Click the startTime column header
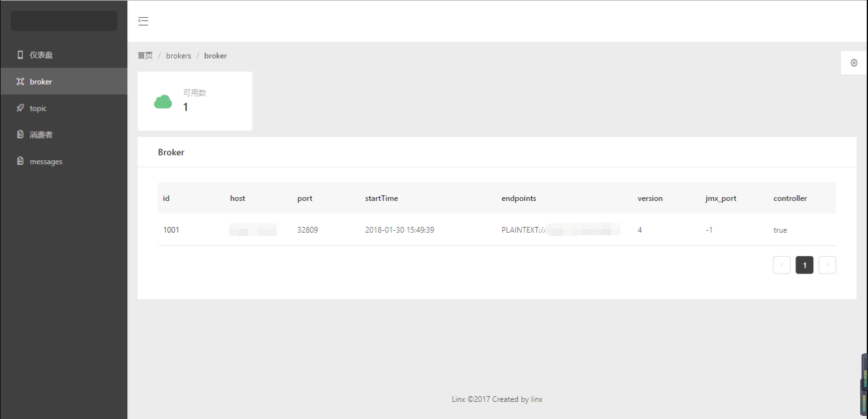The width and height of the screenshot is (868, 419). [382, 198]
